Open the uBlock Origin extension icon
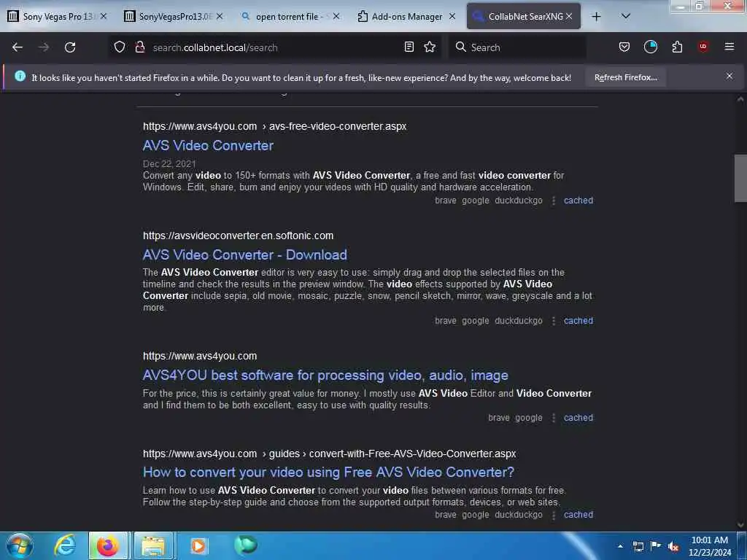Image resolution: width=747 pixels, height=560 pixels. coord(703,47)
